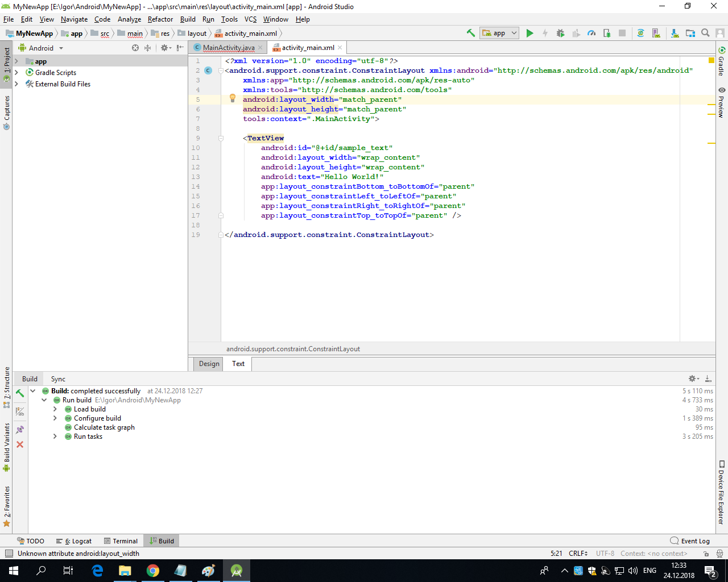The width and height of the screenshot is (728, 582).
Task: Toggle the Favorites side tool window
Action: [x=7, y=506]
